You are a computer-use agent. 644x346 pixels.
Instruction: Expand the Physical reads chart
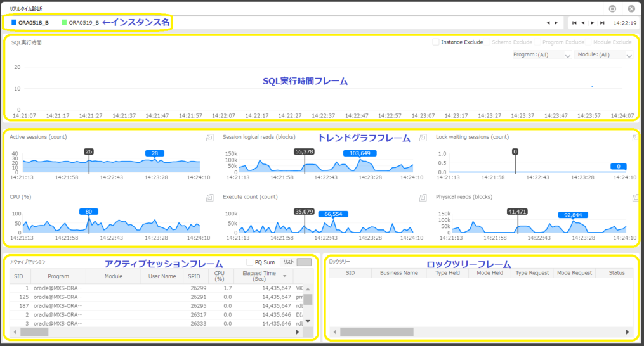[635, 198]
